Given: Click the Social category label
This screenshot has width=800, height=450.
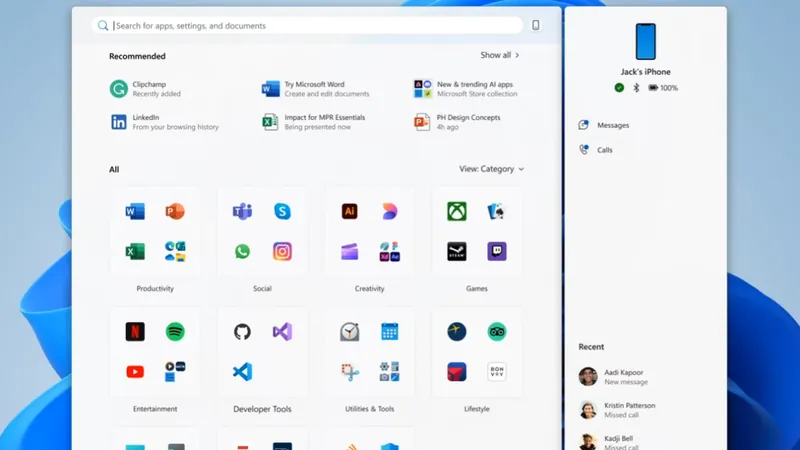Looking at the screenshot, I should point(262,288).
